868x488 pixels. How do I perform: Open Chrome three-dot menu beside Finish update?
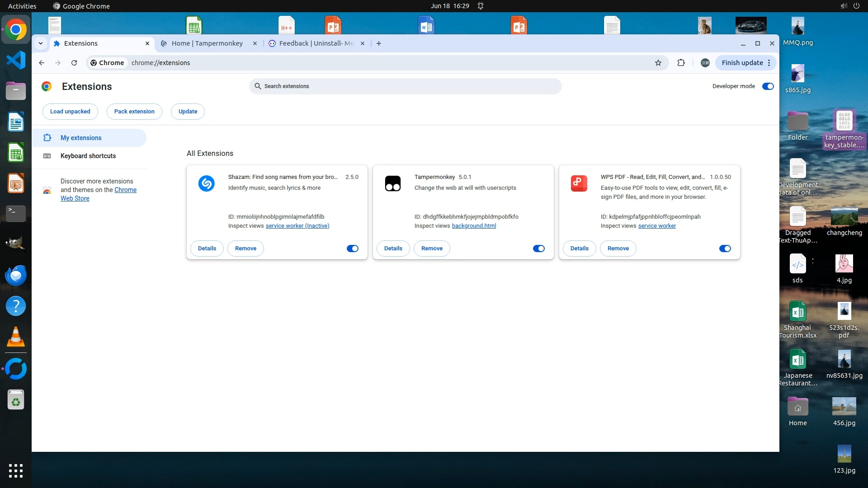tap(769, 63)
